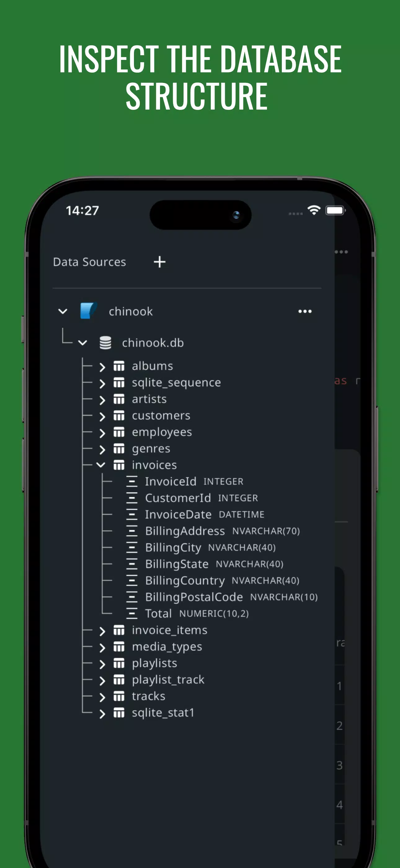Select the customers table label
Image resolution: width=400 pixels, height=868 pixels.
(x=161, y=415)
